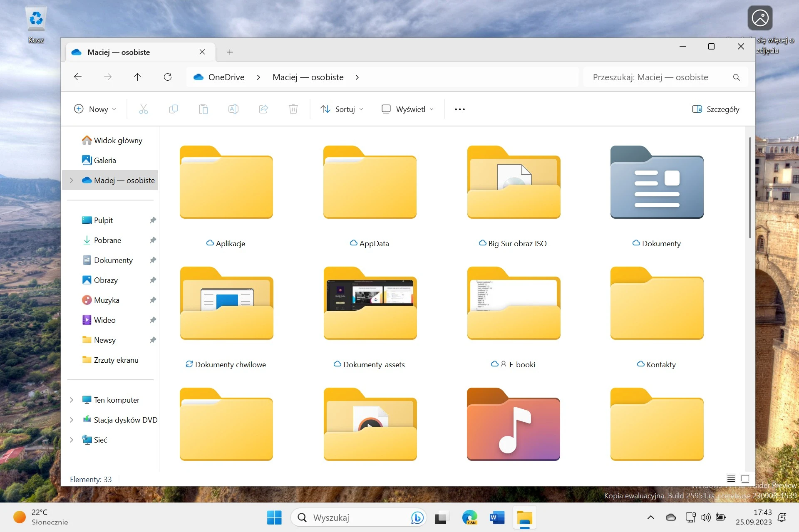The width and height of the screenshot is (799, 532).
Task: Open a new tab with plus button
Action: point(230,52)
